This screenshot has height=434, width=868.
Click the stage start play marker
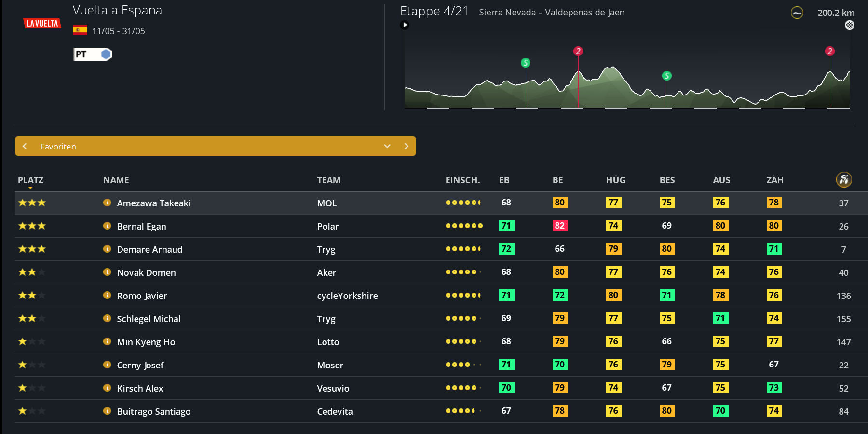(405, 25)
